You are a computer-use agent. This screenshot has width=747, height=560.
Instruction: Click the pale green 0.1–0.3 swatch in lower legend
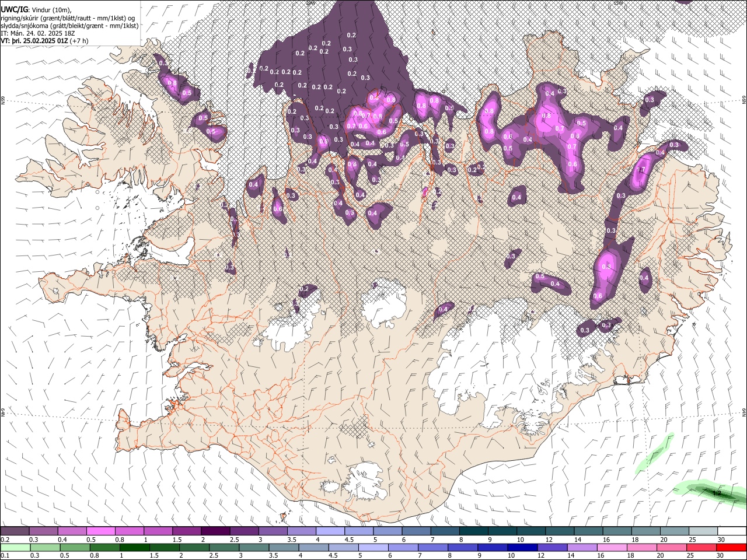pos(15,547)
